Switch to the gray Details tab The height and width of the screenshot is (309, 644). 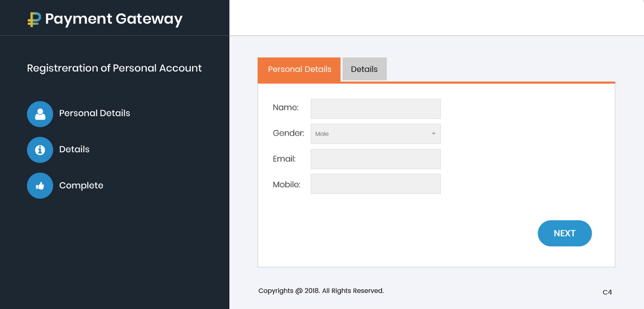(x=364, y=70)
